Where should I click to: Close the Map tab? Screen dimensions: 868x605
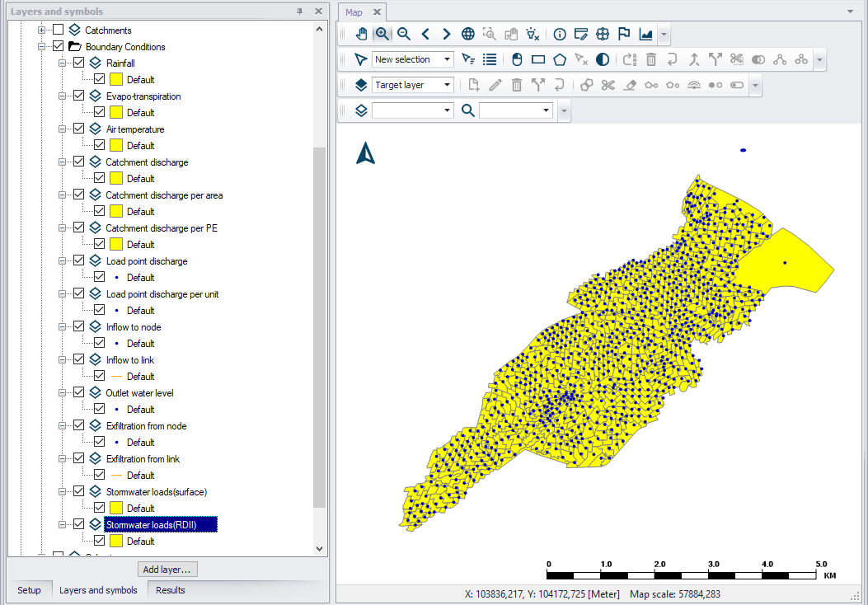point(377,12)
